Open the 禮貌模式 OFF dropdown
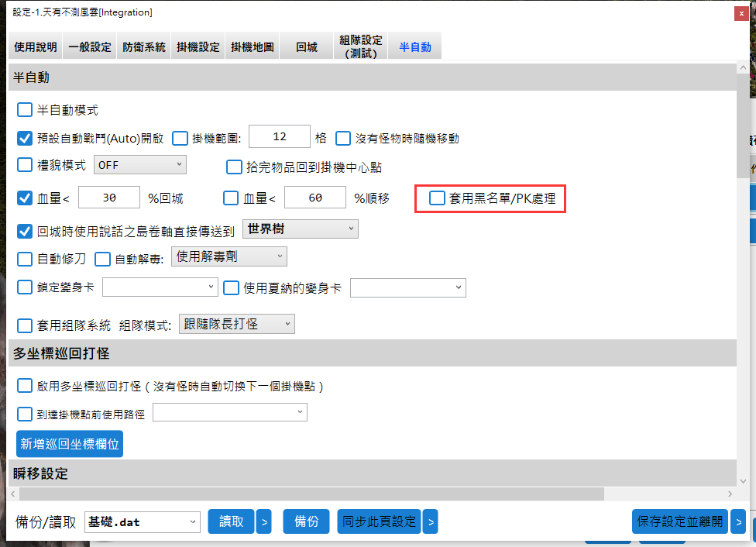Image resolution: width=756 pixels, height=547 pixels. coord(140,165)
